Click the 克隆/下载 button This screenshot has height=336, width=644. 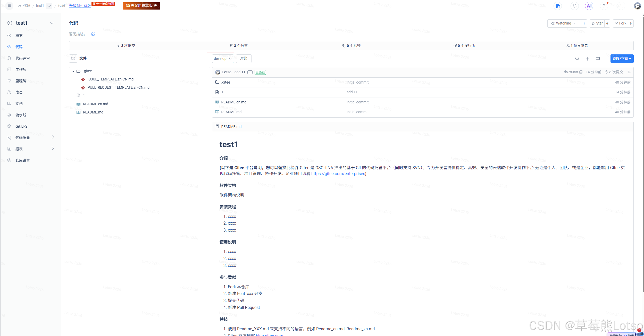click(x=622, y=59)
